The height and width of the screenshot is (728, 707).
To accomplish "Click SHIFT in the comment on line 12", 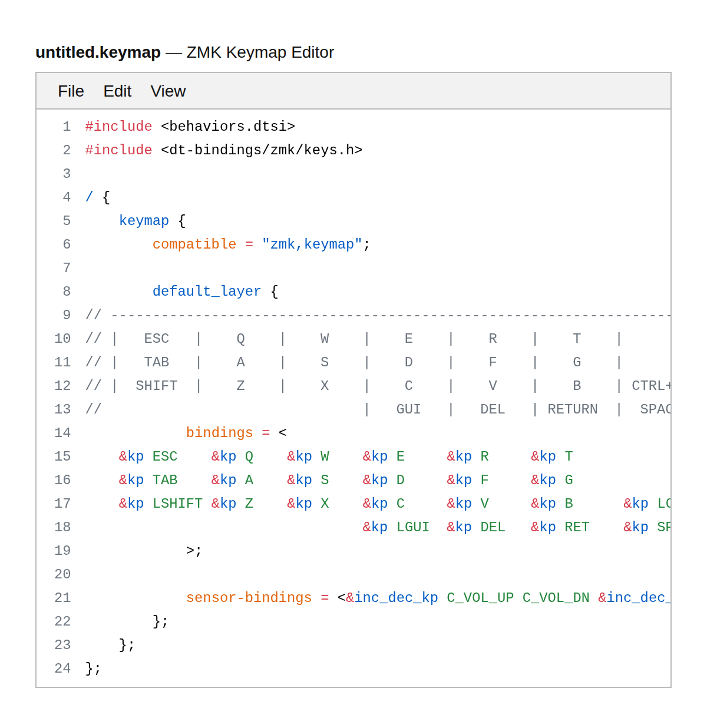I will pos(157,386).
